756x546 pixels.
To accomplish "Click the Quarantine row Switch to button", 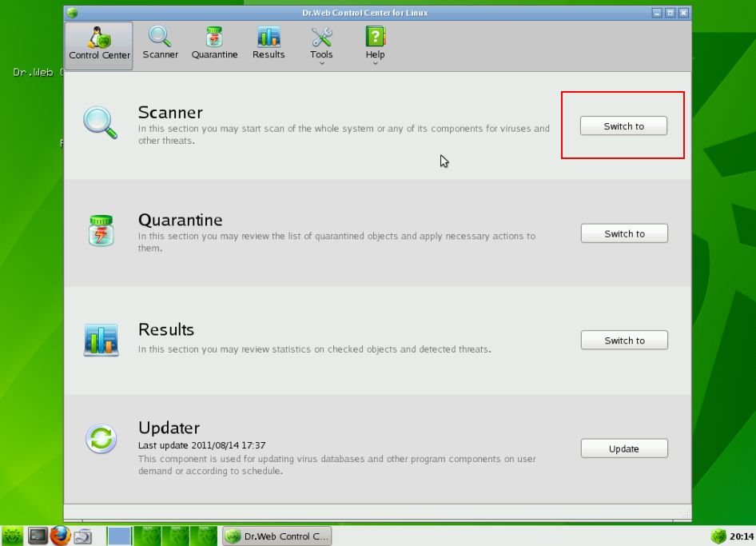I will pos(624,233).
